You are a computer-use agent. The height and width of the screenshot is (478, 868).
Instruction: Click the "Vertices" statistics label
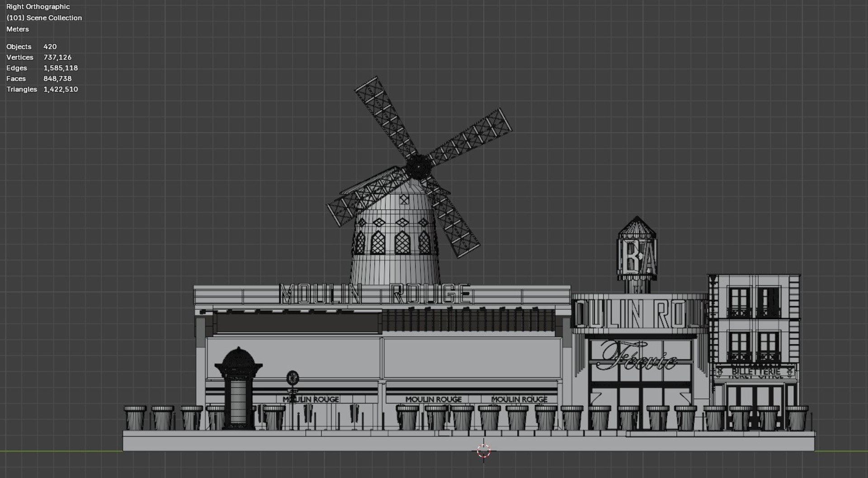click(x=20, y=57)
